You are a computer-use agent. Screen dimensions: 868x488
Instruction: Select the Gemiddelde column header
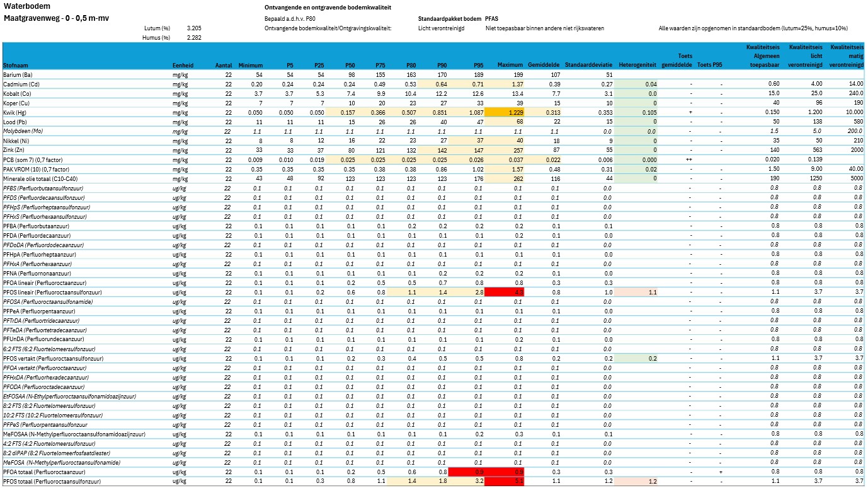(x=544, y=65)
